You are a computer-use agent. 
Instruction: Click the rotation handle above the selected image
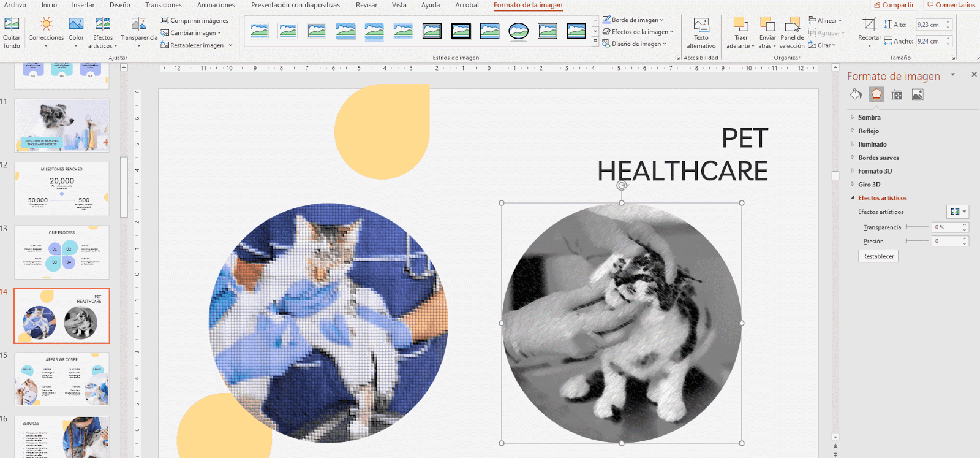[622, 185]
